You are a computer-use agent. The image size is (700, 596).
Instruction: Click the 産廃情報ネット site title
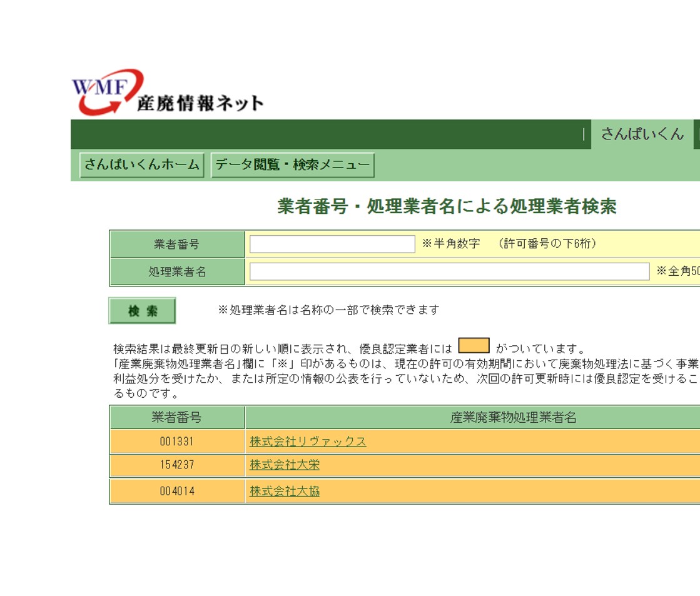[x=200, y=103]
